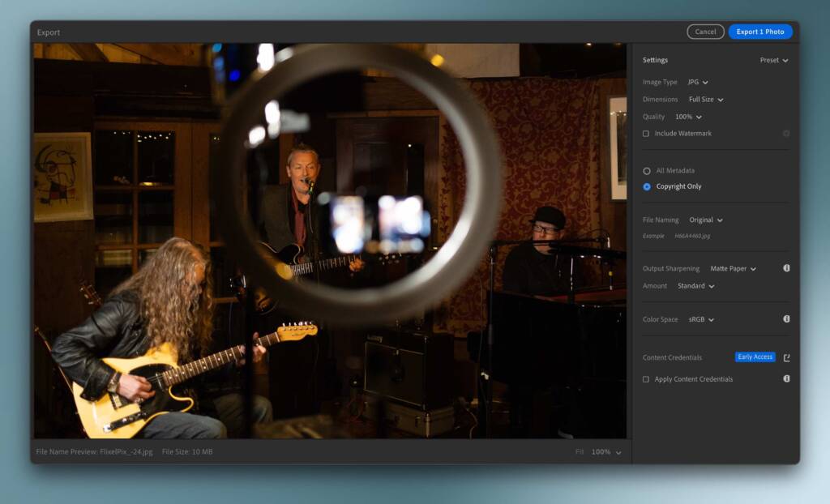Open watermark settings gear icon
Screen dimensions: 830x504
coord(786,134)
